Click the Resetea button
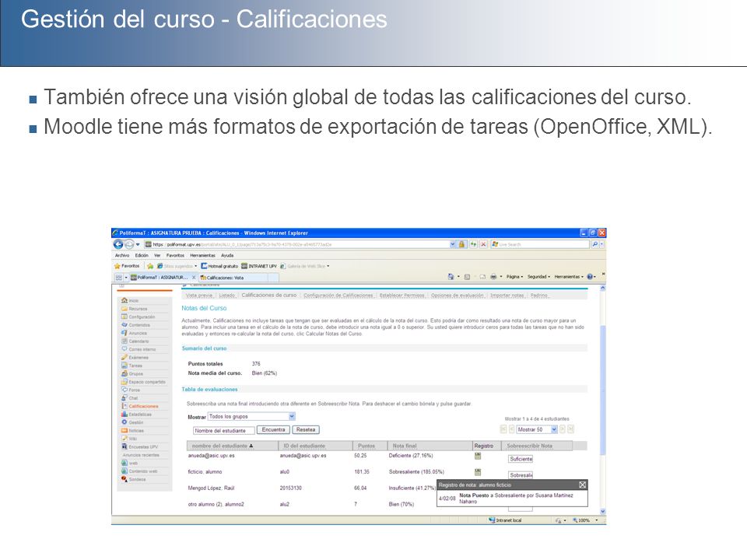The width and height of the screenshot is (747, 560). pyautogui.click(x=305, y=430)
